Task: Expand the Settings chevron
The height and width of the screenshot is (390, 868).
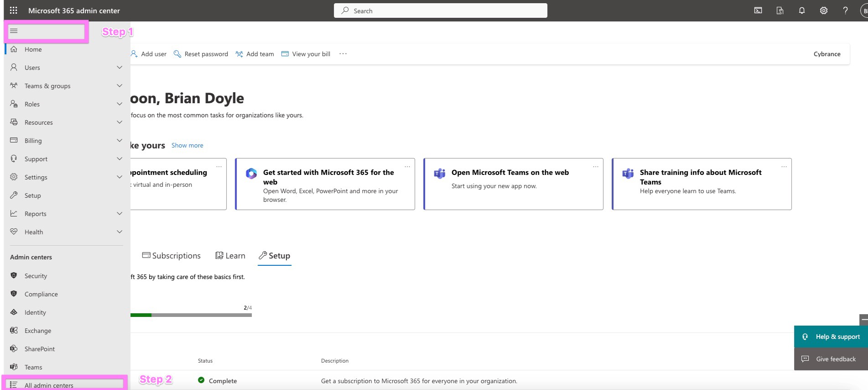Action: [x=120, y=177]
